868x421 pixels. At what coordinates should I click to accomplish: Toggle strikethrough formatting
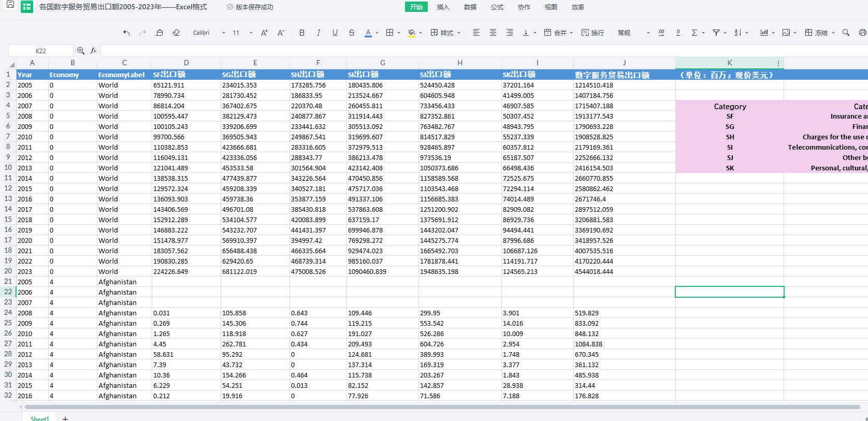pyautogui.click(x=352, y=33)
